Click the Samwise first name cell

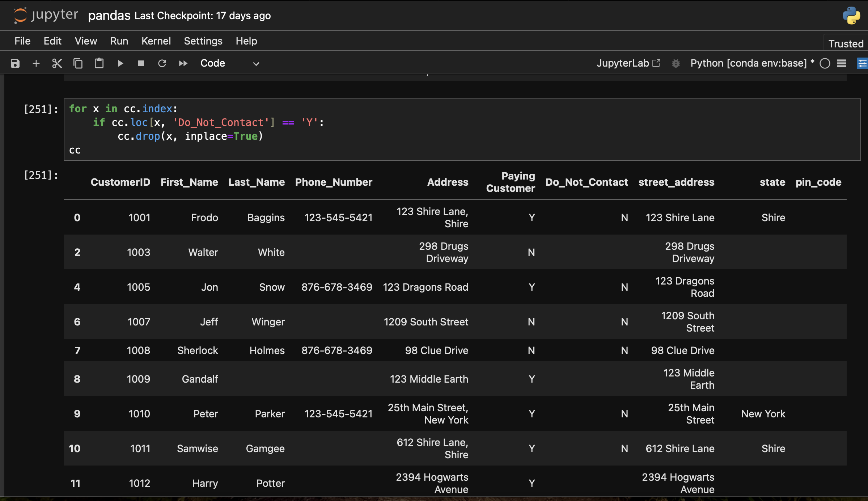pyautogui.click(x=197, y=449)
